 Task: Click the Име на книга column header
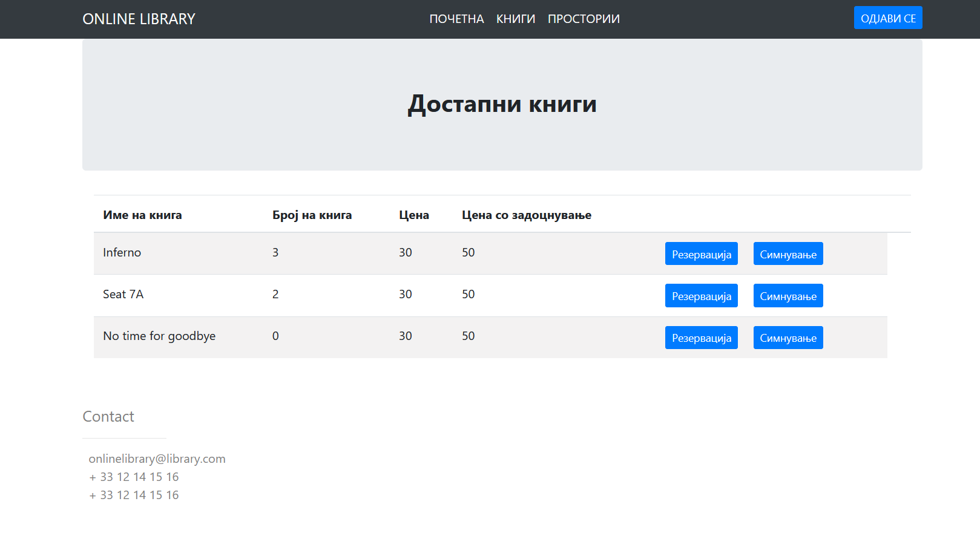click(142, 215)
